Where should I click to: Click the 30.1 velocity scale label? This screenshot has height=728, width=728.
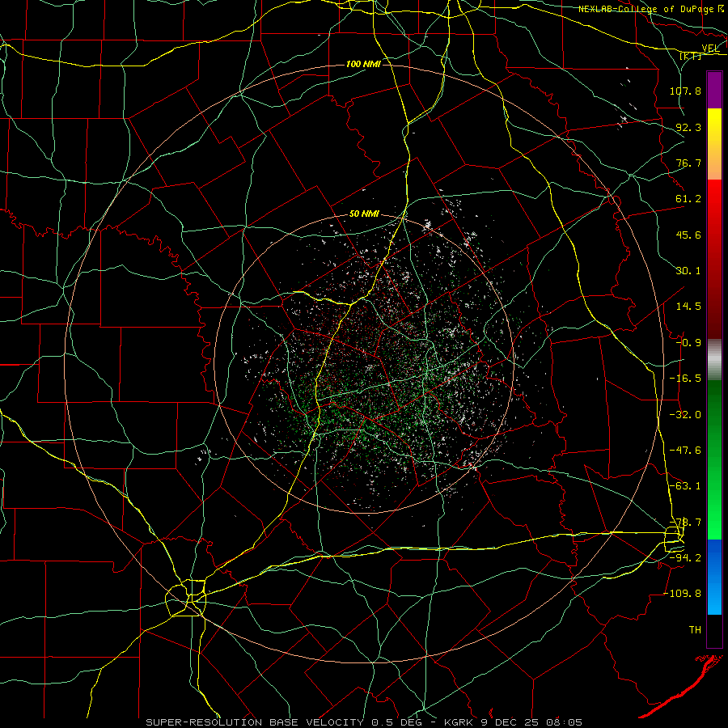(688, 271)
